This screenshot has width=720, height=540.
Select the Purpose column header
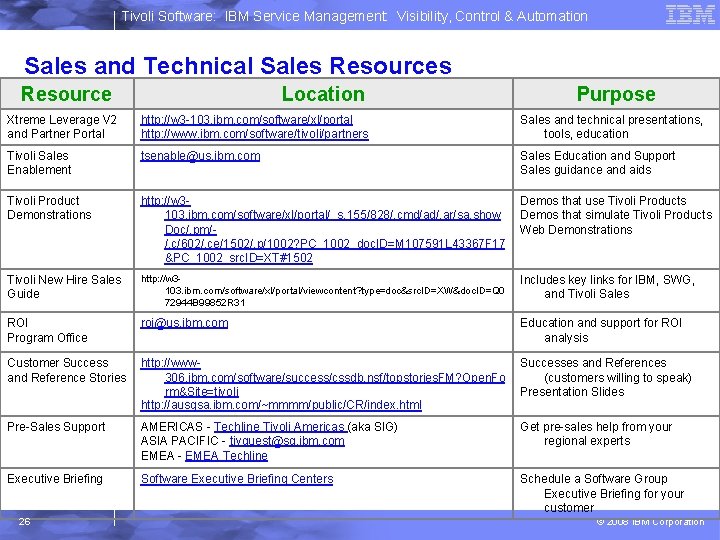click(616, 94)
